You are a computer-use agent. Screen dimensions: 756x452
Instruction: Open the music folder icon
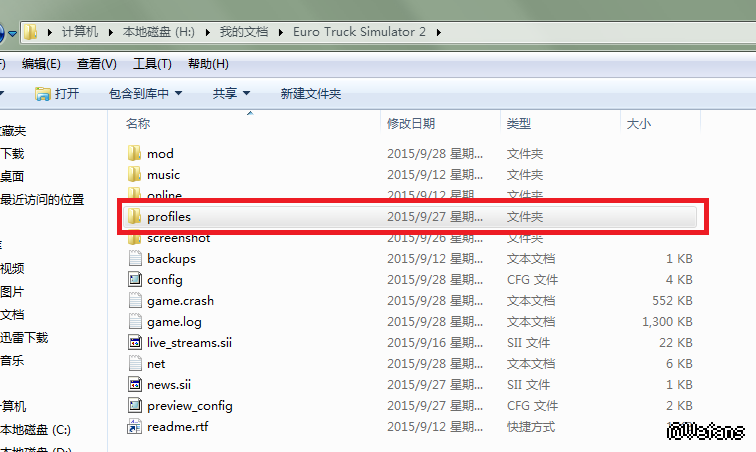tap(135, 174)
